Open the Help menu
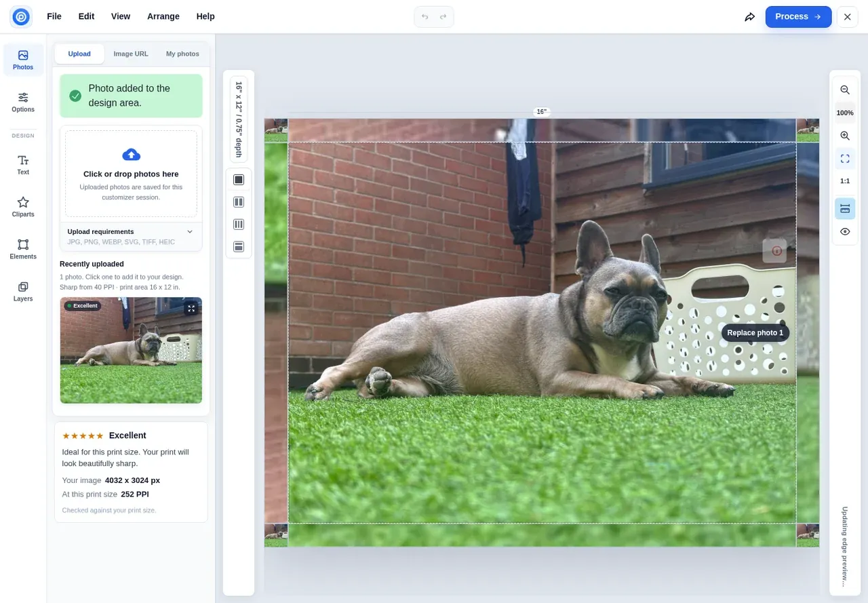 [205, 16]
